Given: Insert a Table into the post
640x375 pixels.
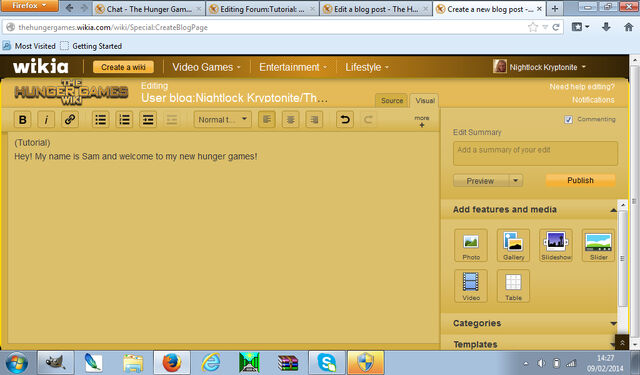Looking at the screenshot, I should pos(513,286).
